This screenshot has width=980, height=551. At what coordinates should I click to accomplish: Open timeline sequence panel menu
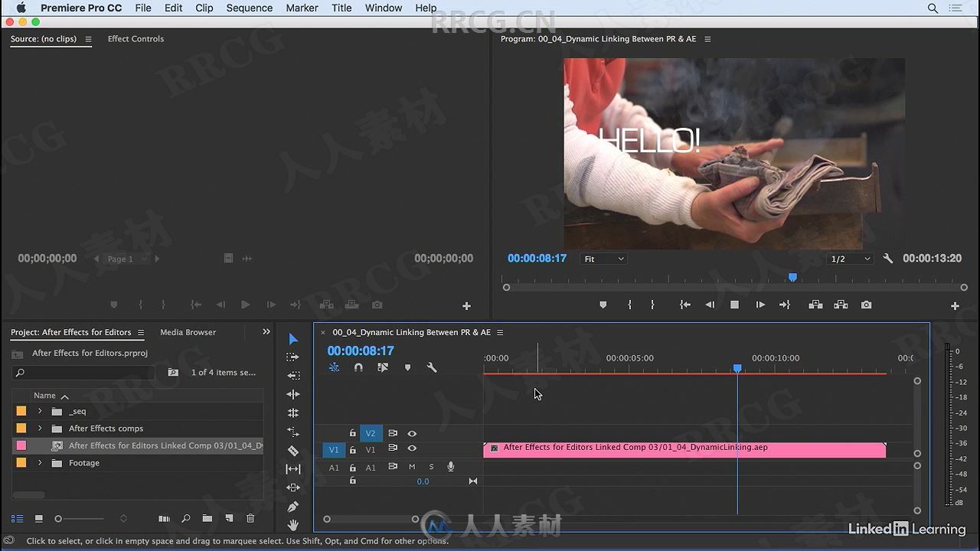(500, 333)
